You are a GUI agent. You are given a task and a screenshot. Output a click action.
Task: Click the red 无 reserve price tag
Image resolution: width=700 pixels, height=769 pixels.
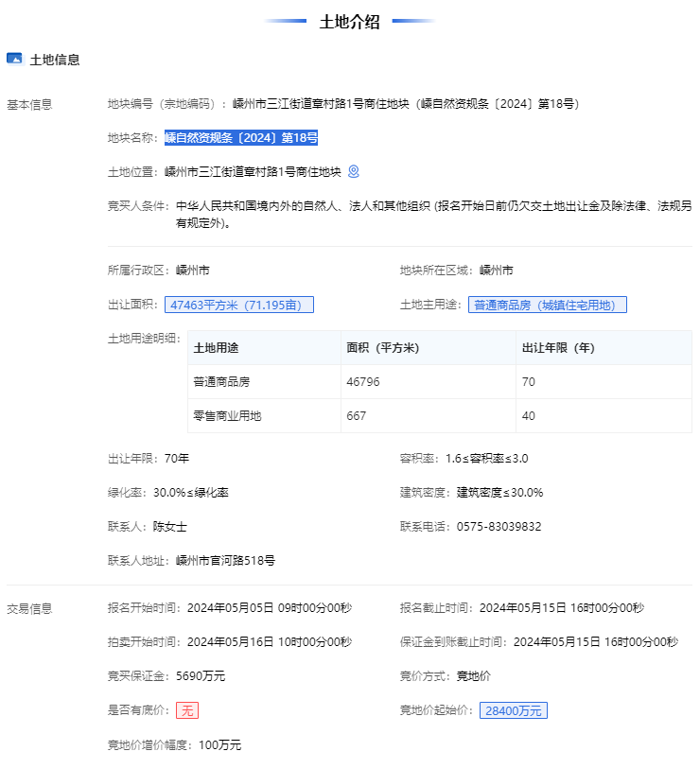(187, 710)
